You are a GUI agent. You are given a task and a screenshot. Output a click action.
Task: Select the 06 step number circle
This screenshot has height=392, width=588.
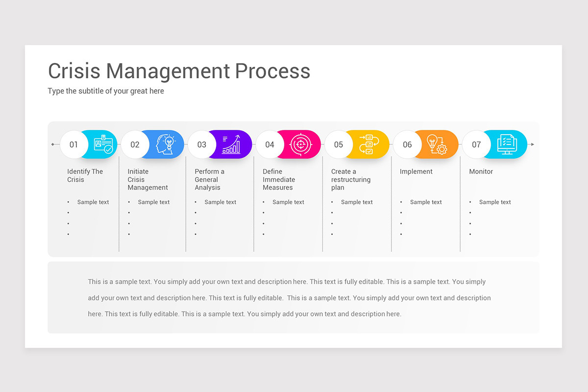(407, 145)
